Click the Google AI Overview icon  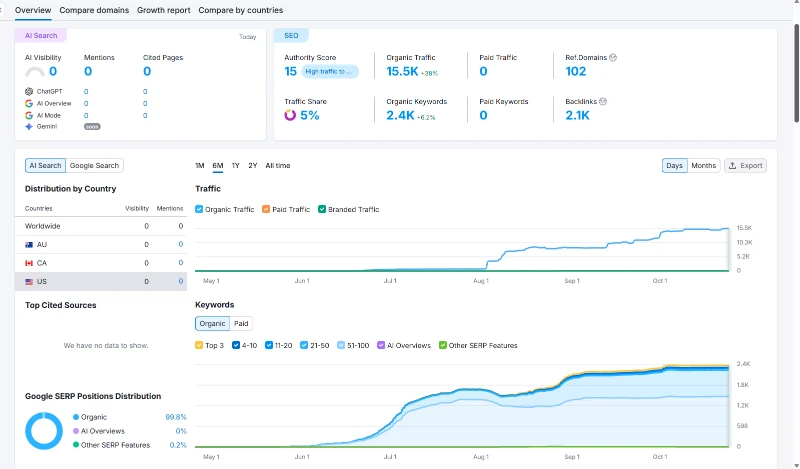point(29,103)
